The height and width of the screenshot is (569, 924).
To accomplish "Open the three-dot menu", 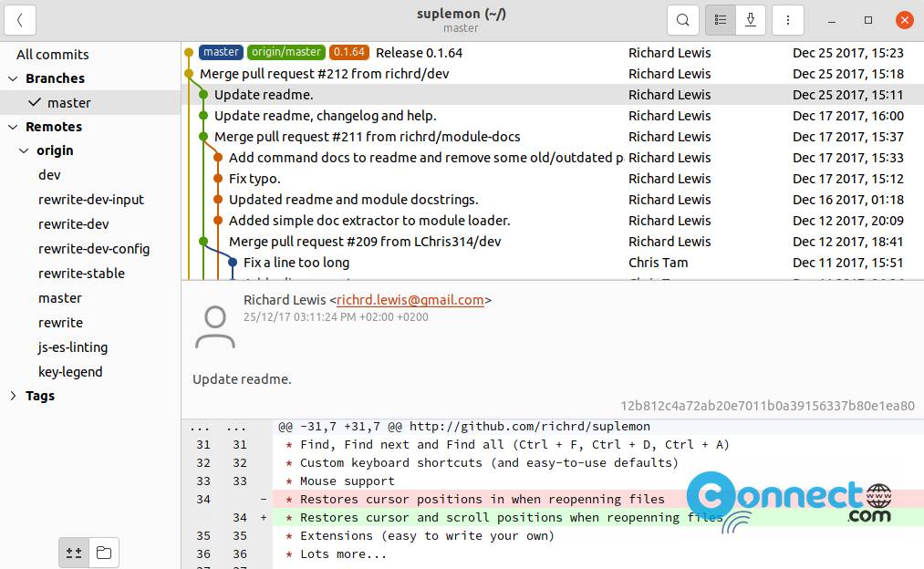I will tap(788, 20).
